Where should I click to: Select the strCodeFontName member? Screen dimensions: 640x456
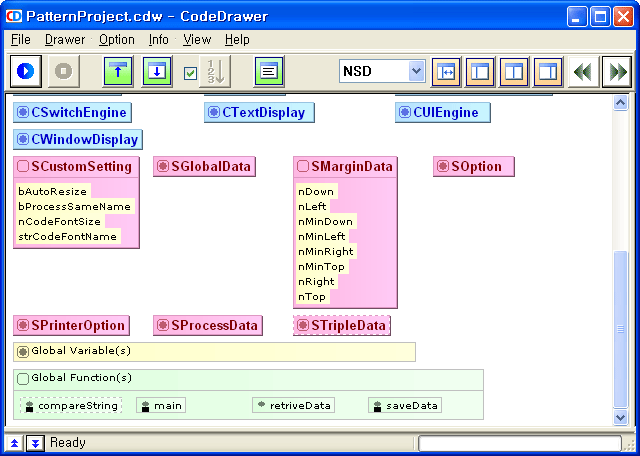[x=68, y=237]
